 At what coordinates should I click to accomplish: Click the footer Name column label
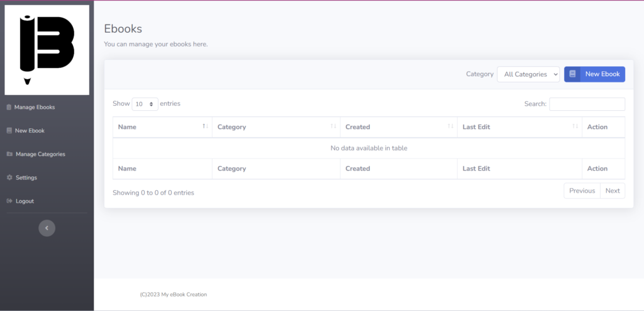(127, 169)
